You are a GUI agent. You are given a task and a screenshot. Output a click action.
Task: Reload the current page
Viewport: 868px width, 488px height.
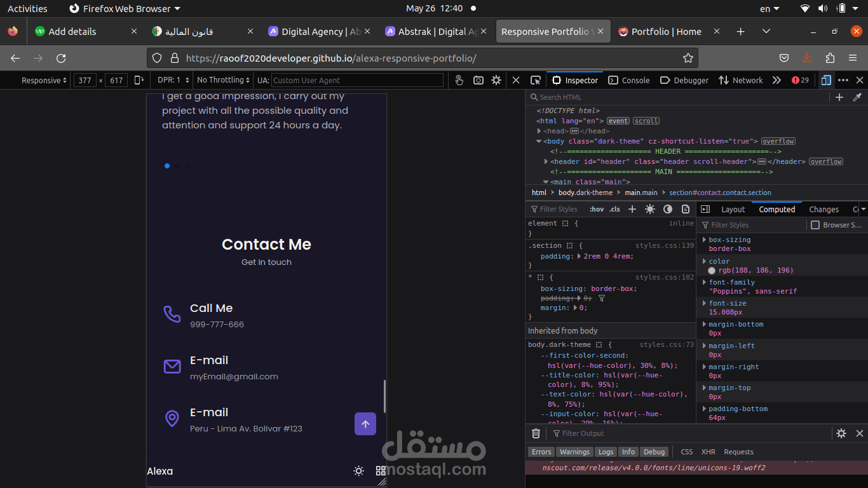(x=61, y=58)
